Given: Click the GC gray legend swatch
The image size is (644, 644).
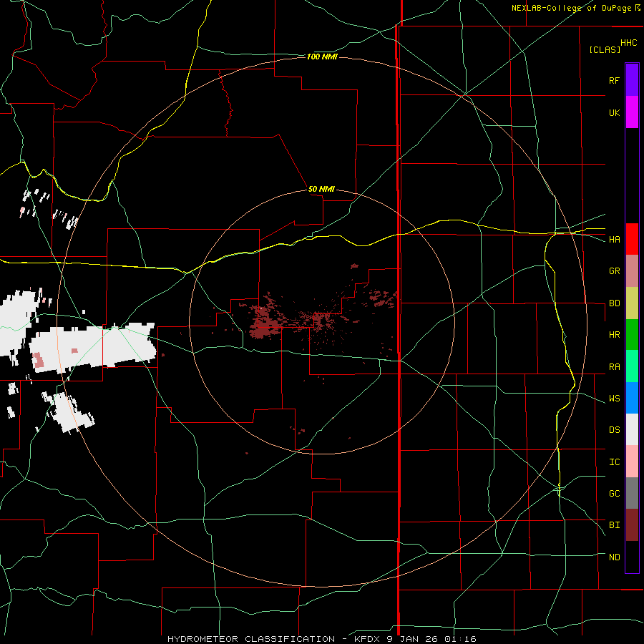Looking at the screenshot, I should click(x=632, y=493).
